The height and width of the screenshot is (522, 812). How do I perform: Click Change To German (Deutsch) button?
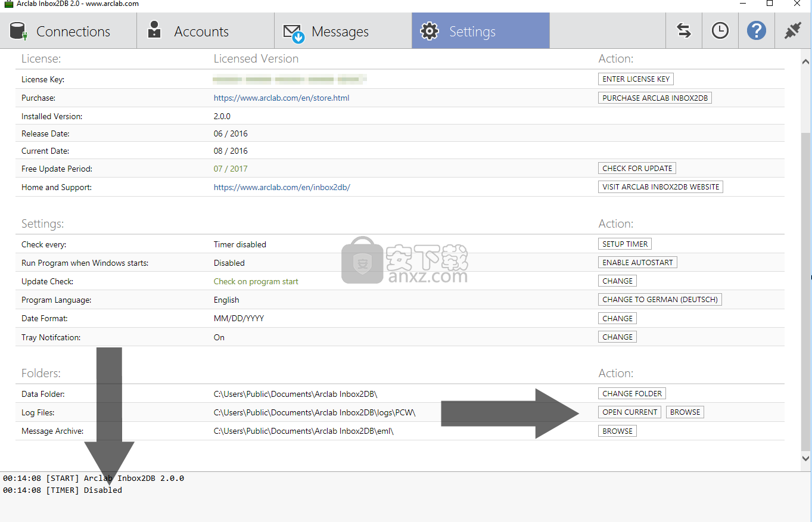coord(660,299)
